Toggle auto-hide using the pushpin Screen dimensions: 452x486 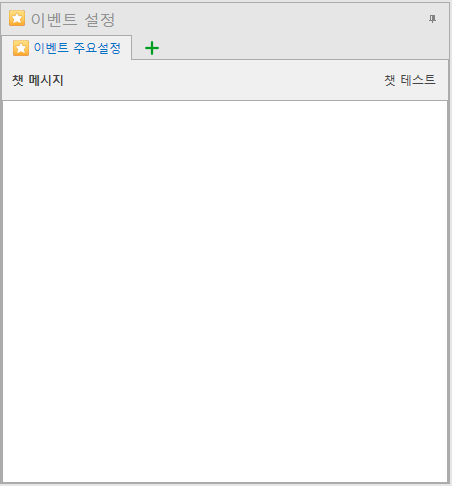tap(432, 19)
